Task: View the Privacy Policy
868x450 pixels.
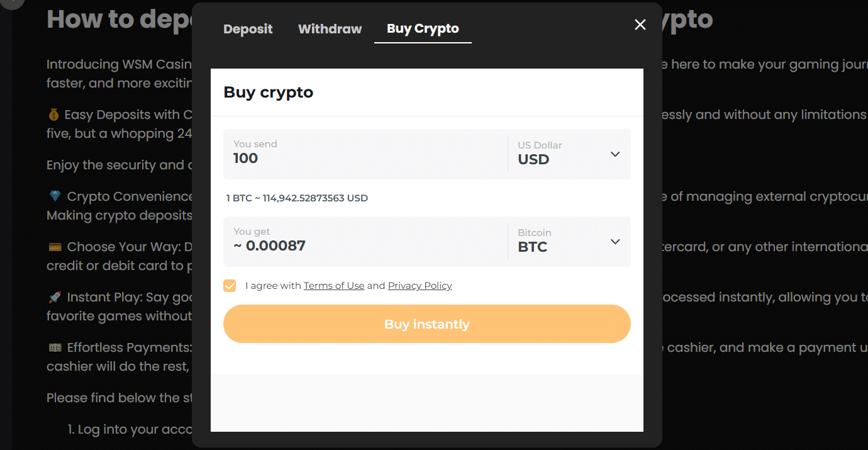Action: (x=420, y=286)
